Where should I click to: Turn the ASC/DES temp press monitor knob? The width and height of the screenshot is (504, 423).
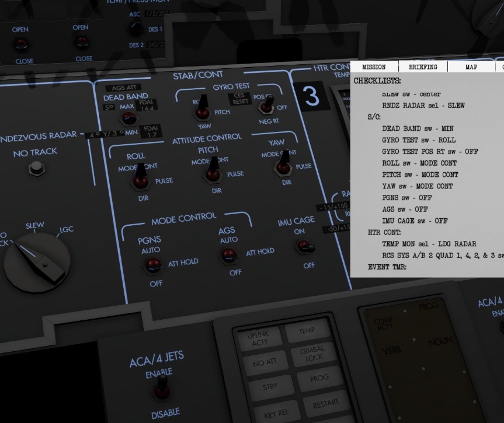tap(135, 28)
